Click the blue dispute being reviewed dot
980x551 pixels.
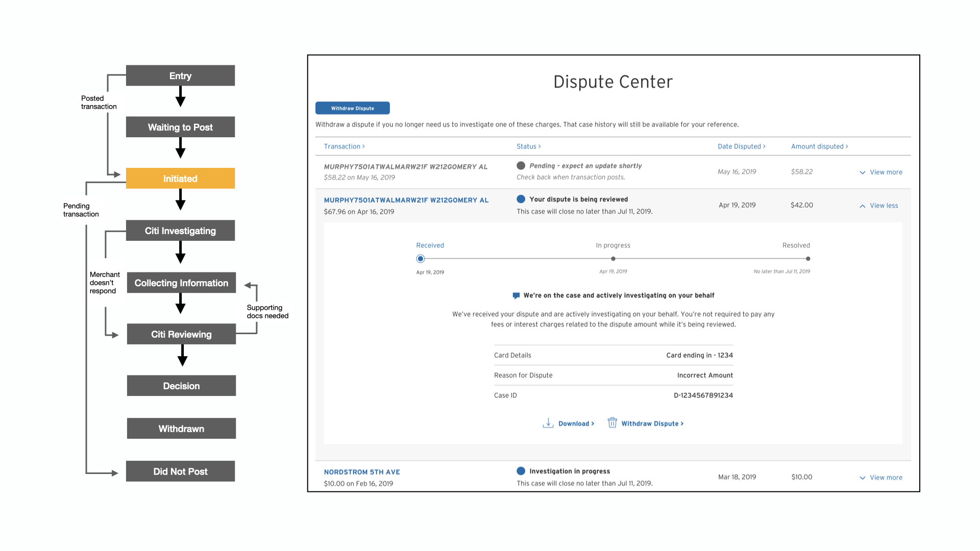[521, 199]
